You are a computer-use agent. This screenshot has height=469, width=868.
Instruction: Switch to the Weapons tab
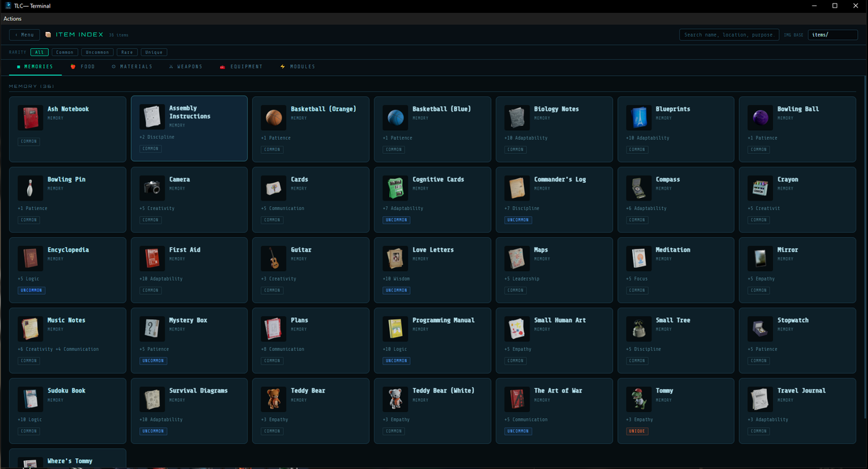[186, 66]
